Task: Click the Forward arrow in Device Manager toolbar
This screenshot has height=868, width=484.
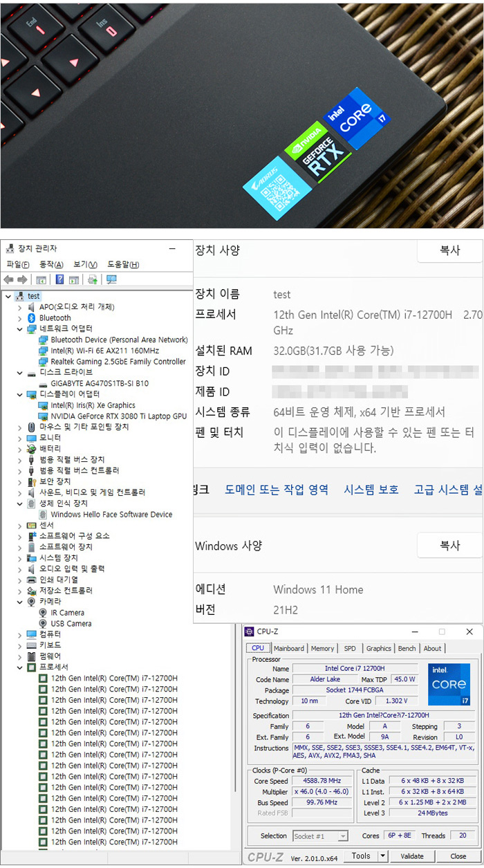Action: (x=22, y=279)
